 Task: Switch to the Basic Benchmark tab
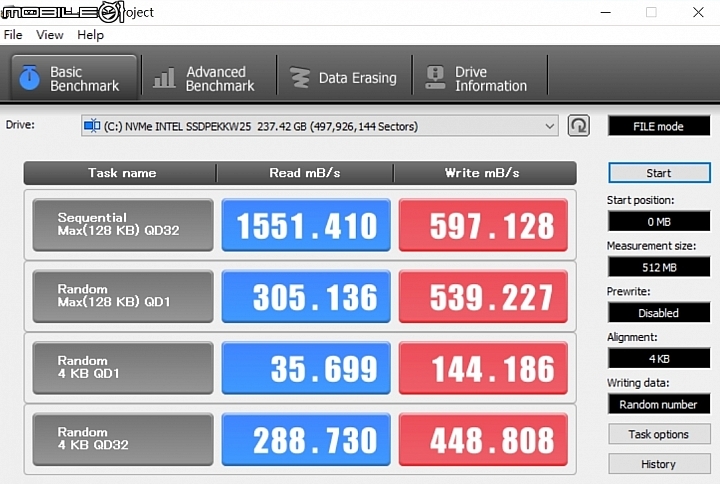tap(74, 78)
